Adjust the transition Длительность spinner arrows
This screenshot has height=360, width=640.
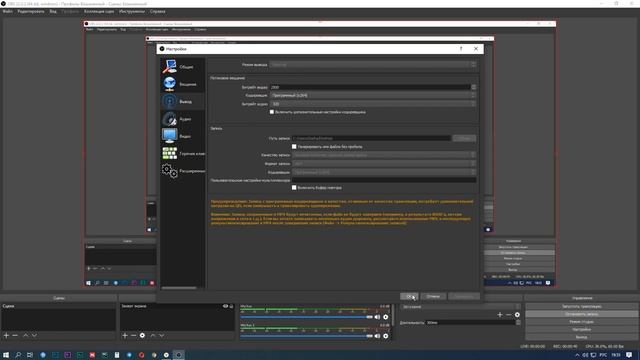pos(518,322)
